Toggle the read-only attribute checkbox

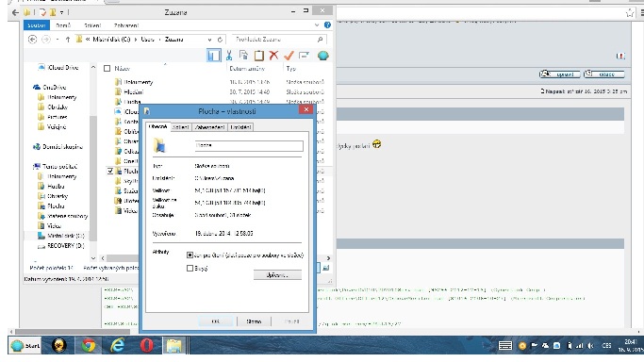[190, 255]
